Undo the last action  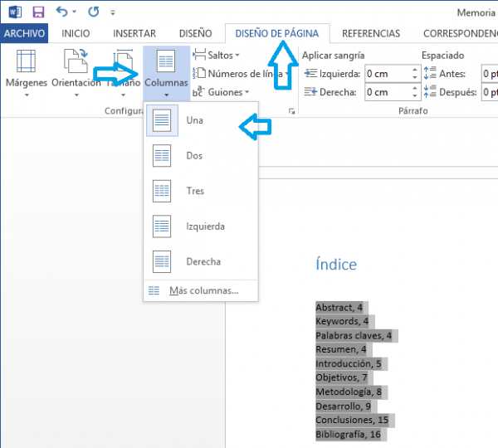[61, 12]
